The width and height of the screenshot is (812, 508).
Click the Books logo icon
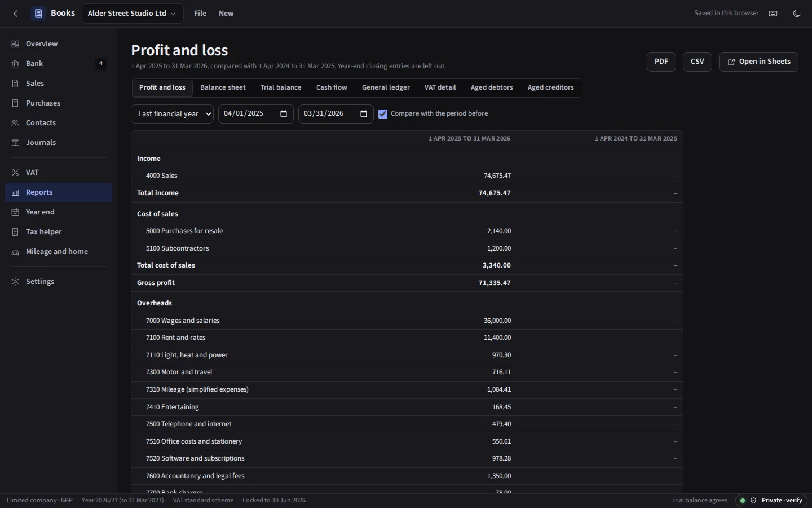pos(38,14)
